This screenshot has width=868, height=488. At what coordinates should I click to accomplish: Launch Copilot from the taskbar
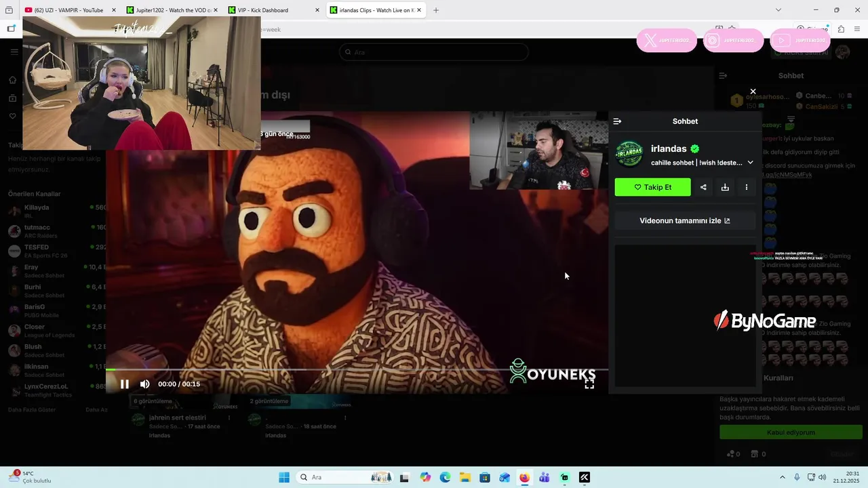pos(425,477)
